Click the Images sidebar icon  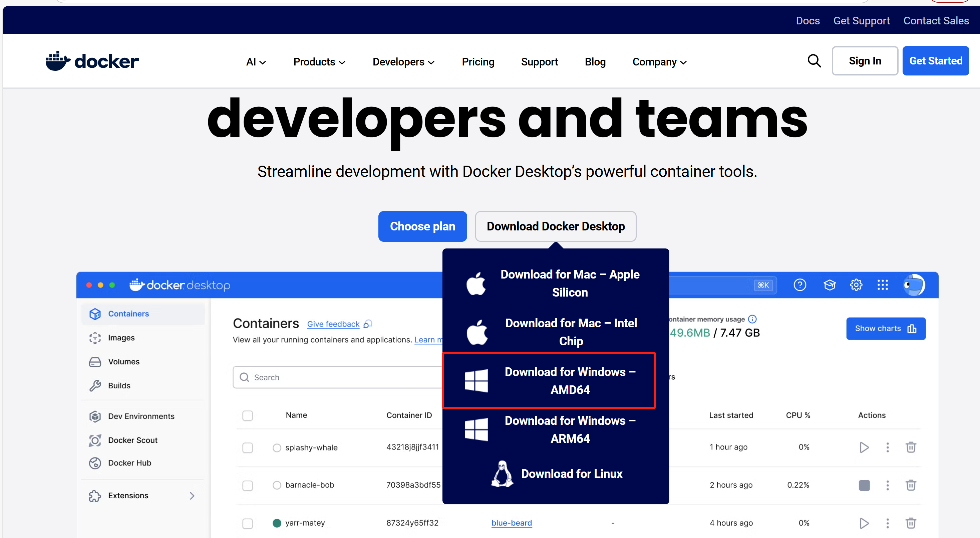[x=95, y=338]
